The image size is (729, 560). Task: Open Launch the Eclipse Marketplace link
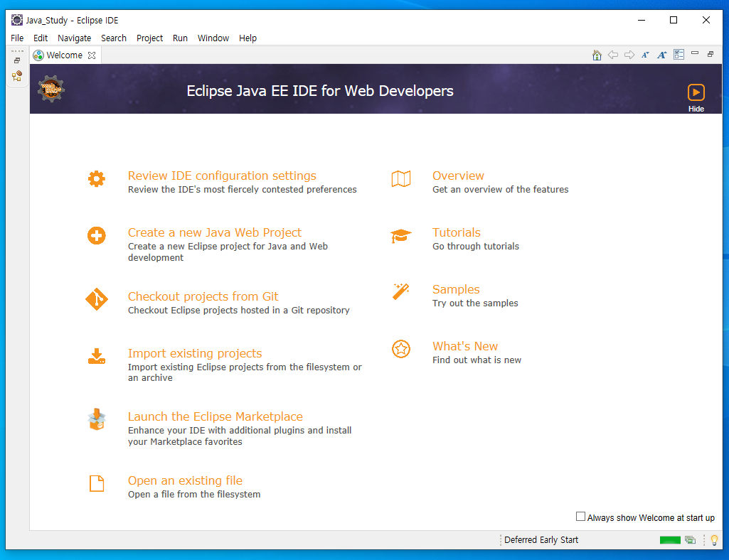click(x=215, y=416)
